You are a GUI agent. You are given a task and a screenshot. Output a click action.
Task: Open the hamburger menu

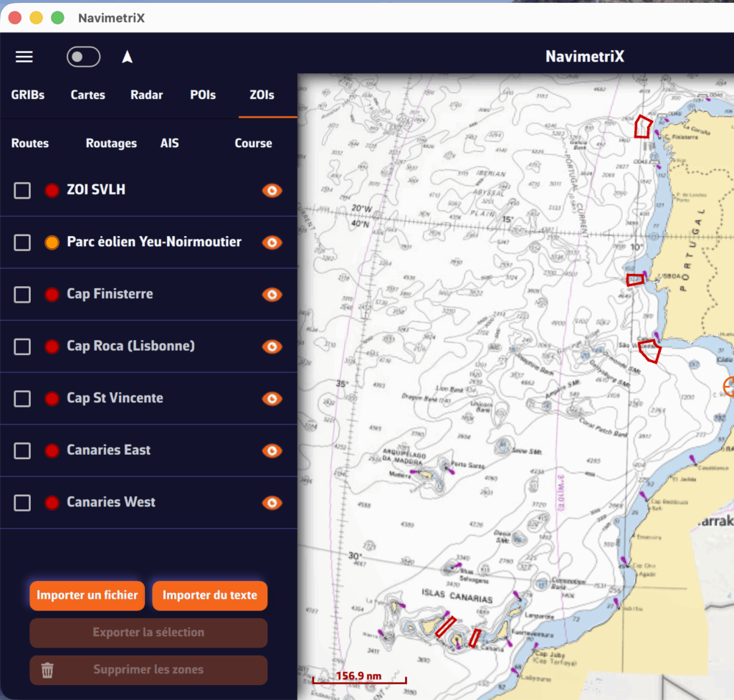click(x=24, y=57)
